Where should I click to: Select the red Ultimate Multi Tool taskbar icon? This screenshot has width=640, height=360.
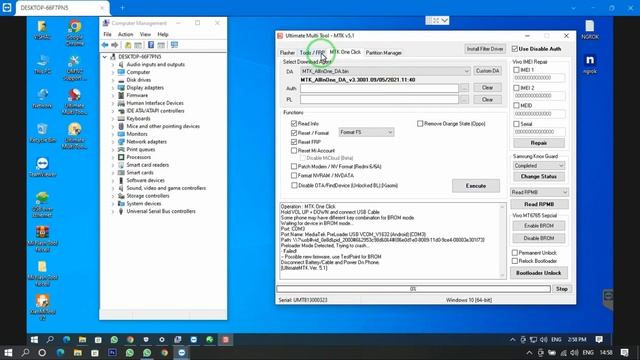[225, 340]
